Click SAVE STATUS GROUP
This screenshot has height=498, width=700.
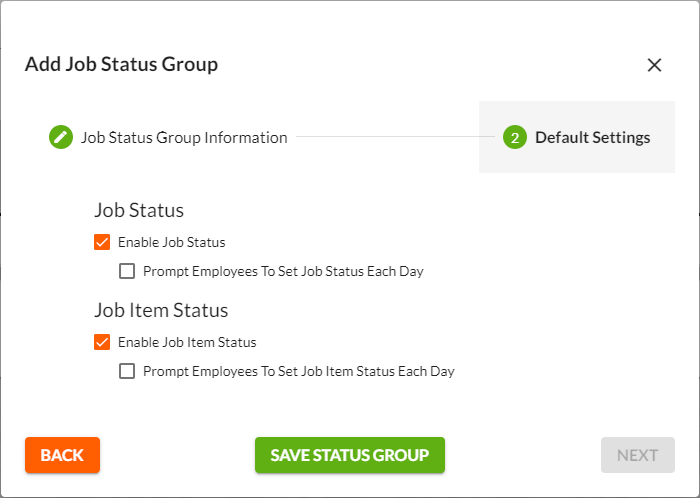pos(349,455)
